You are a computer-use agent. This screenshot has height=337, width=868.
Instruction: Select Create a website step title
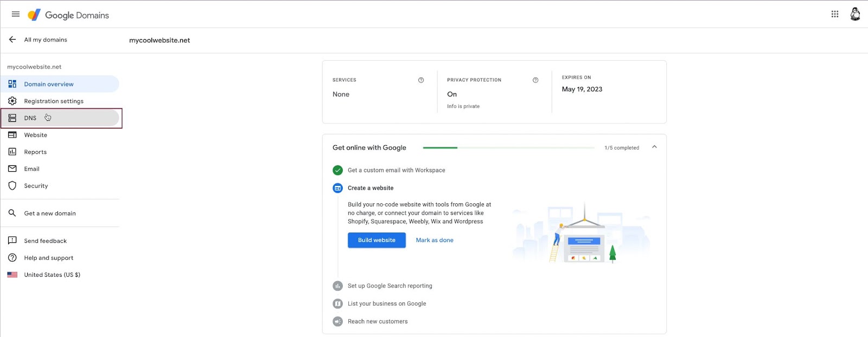(371, 188)
